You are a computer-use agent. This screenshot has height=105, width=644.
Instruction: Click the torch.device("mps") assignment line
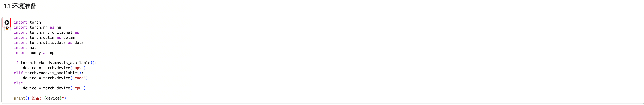(x=54, y=68)
